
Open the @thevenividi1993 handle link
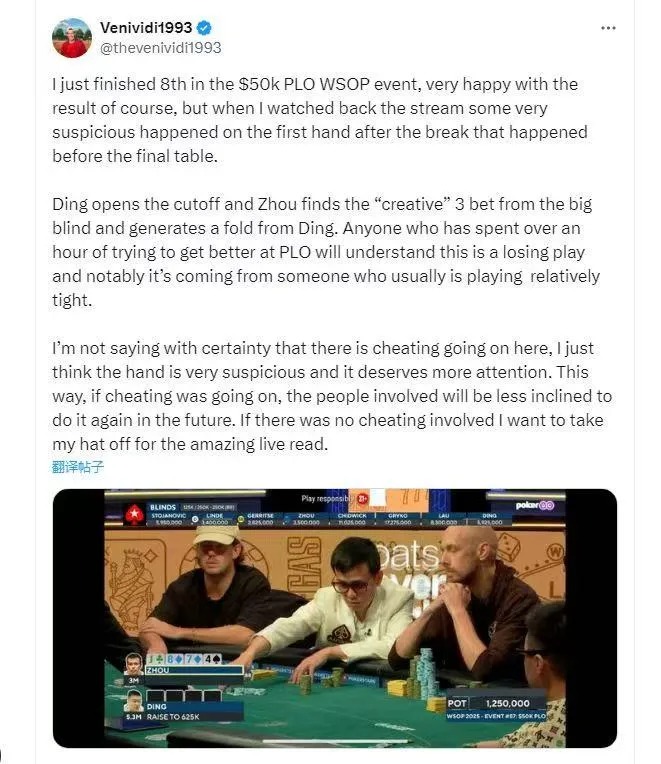pyautogui.click(x=161, y=48)
